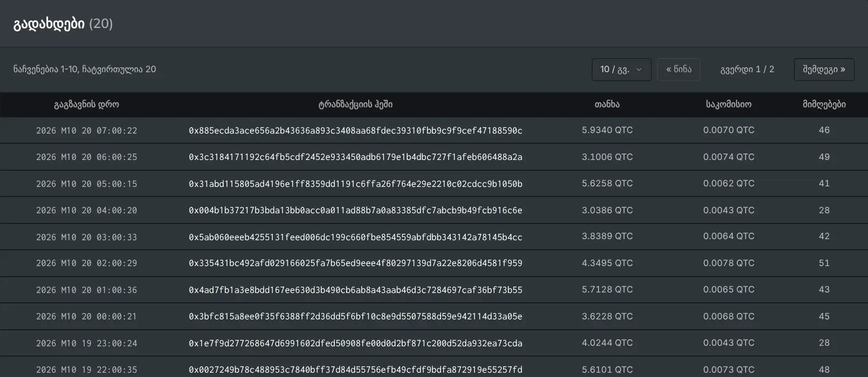The height and width of the screenshot is (377, 868).
Task: Open transaction hash starting with 0x004b1b37
Action: coord(355,210)
